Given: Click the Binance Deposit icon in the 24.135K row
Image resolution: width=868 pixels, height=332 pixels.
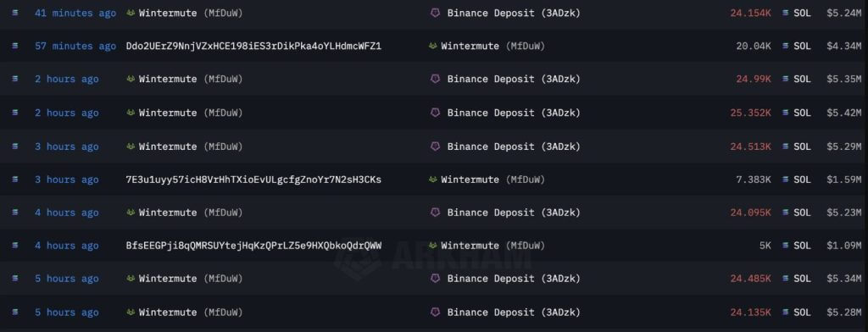Looking at the screenshot, I should tap(436, 312).
